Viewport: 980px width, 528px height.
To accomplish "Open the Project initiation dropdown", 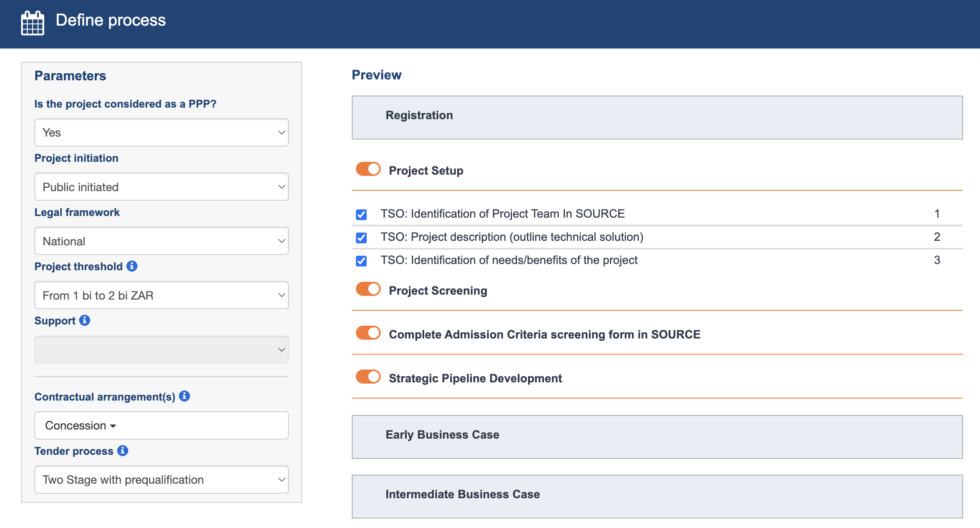I will coord(161,187).
